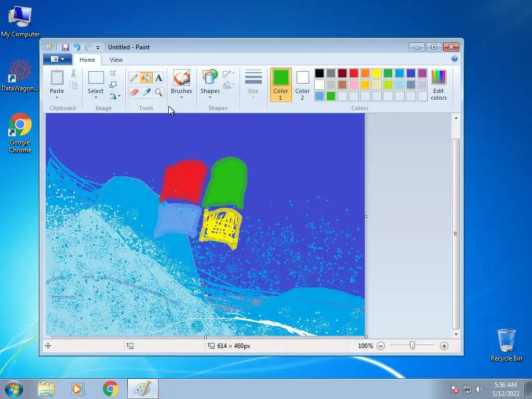This screenshot has height=399, width=532.
Task: Click the volume speaker tray icon
Action: point(479,389)
